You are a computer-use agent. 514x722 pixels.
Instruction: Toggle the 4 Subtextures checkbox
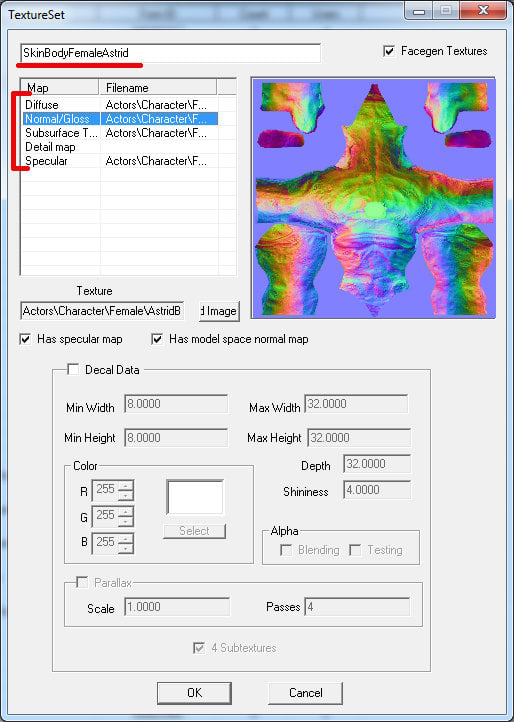[x=199, y=648]
